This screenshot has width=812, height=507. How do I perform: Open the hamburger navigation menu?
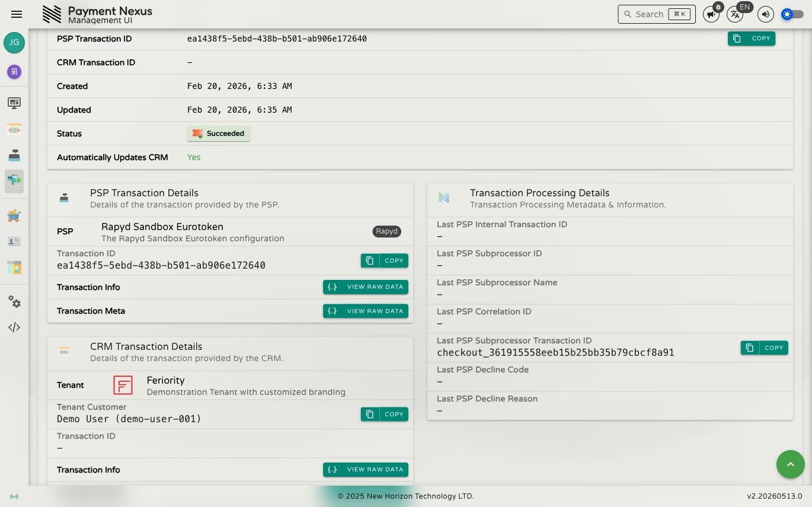17,14
